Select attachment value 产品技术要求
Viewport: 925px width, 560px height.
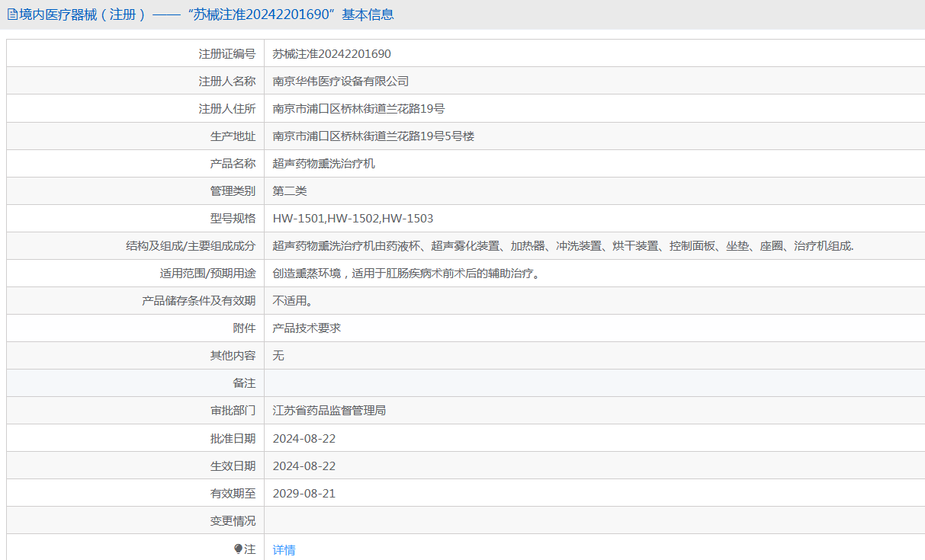pyautogui.click(x=307, y=328)
